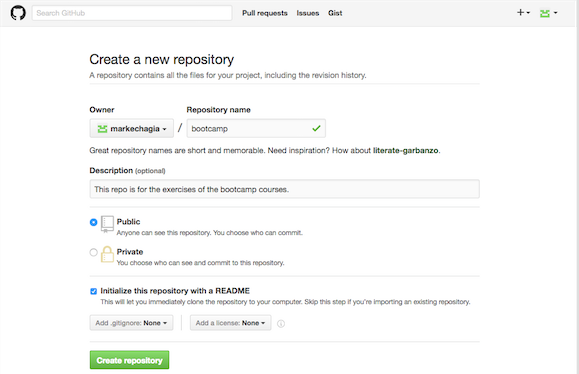The width and height of the screenshot is (579, 374).
Task: Focus the Search GitHub field
Action: coord(132,13)
